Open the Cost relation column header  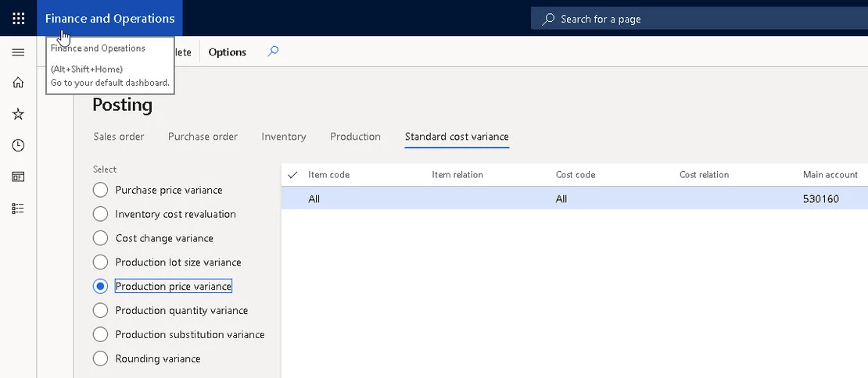coord(704,175)
